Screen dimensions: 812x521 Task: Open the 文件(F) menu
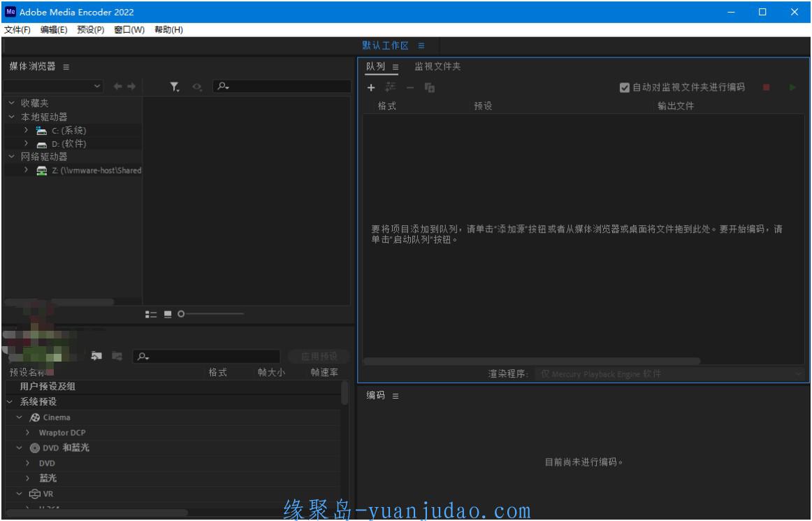coord(17,29)
